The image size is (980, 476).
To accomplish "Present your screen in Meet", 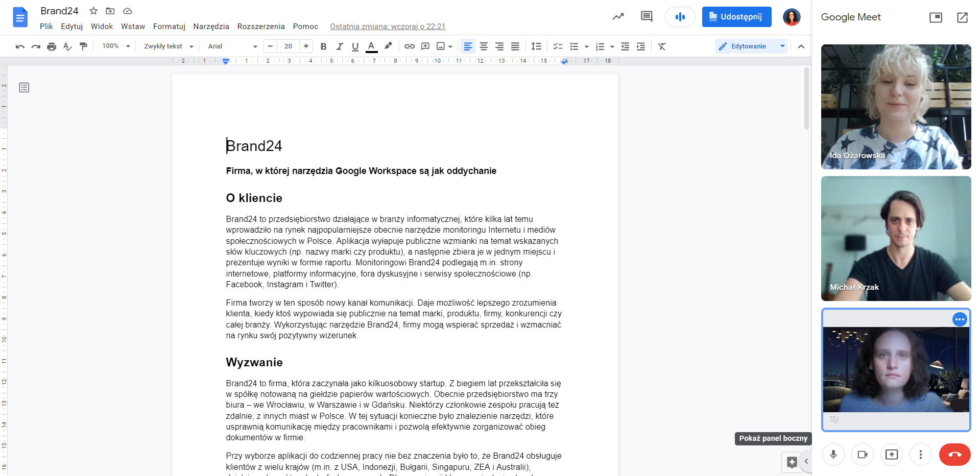I will click(892, 454).
